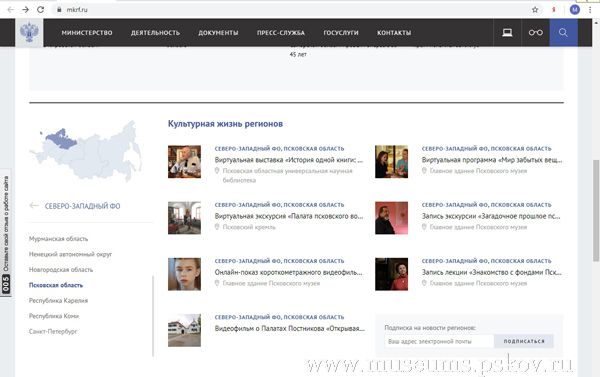
Task: Click the browser back arrow
Action: click(11, 10)
